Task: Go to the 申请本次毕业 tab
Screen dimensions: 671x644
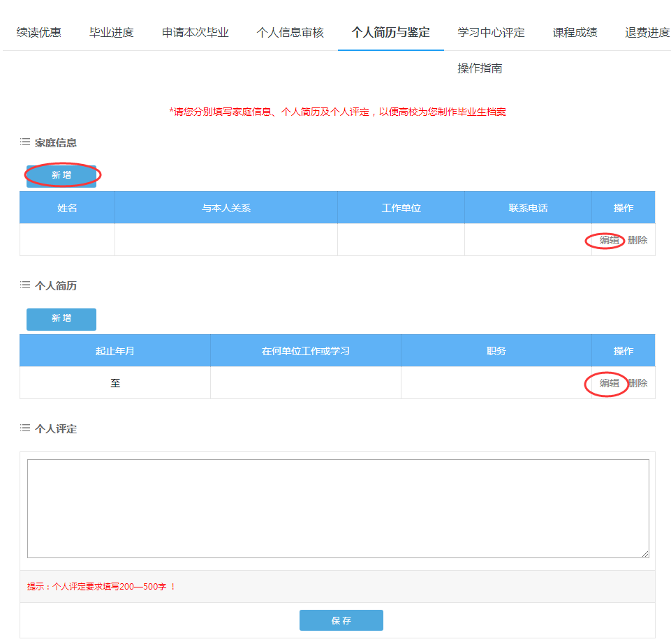Action: pos(195,32)
